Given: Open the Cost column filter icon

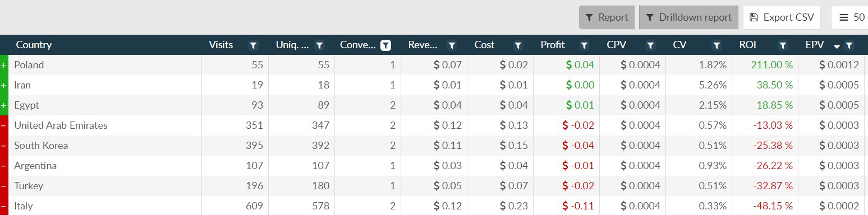Looking at the screenshot, I should (518, 45).
